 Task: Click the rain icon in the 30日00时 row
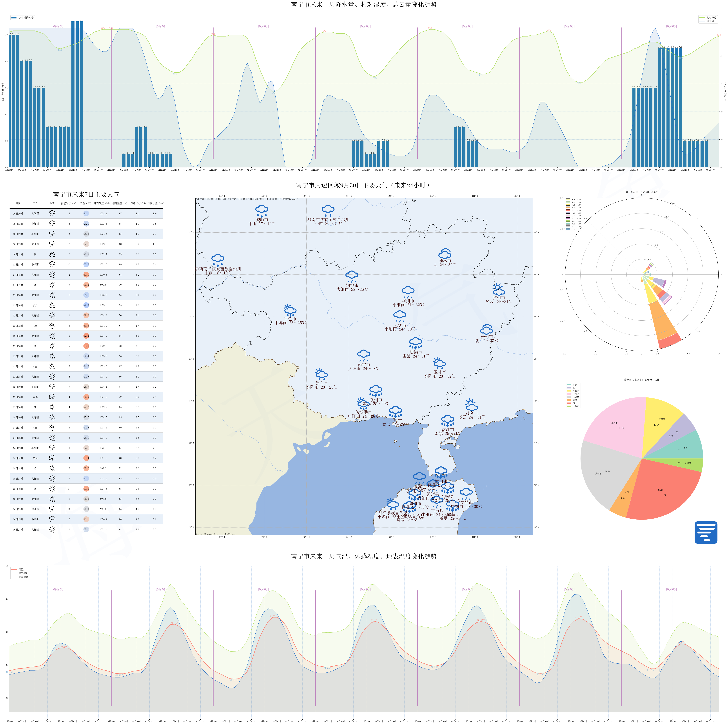(52, 213)
